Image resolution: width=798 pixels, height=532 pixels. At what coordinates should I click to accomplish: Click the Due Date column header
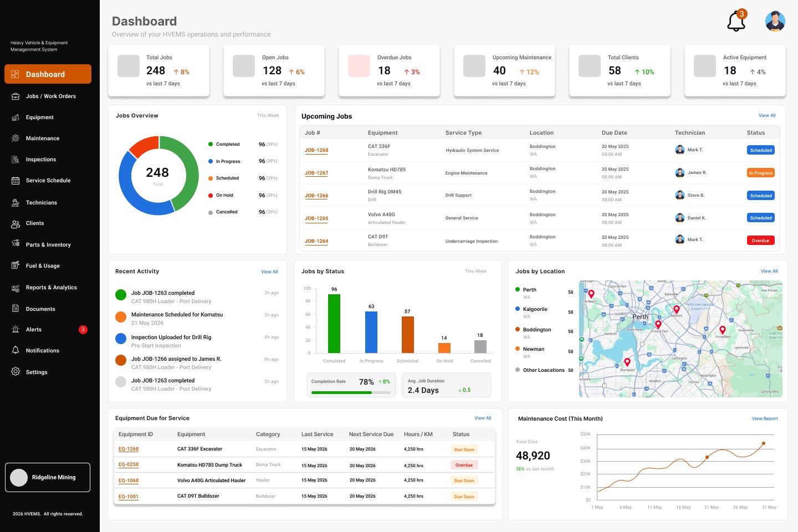click(615, 133)
